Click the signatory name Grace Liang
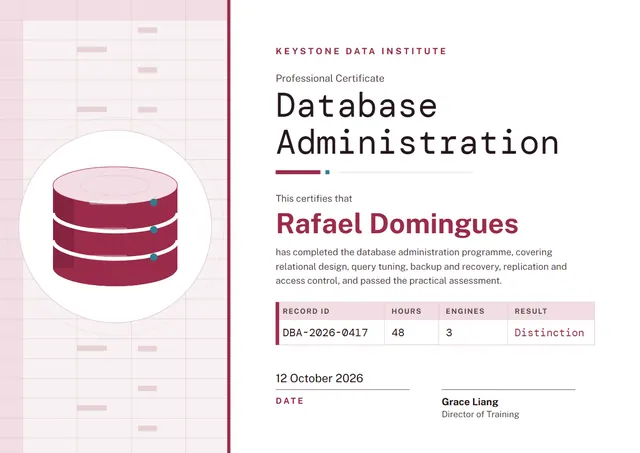This screenshot has width=640, height=453. (x=470, y=402)
